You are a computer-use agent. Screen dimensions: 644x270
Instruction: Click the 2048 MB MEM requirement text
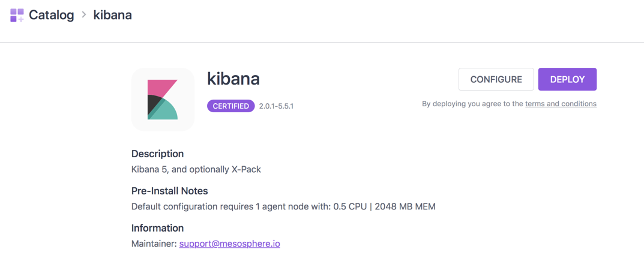point(405,206)
